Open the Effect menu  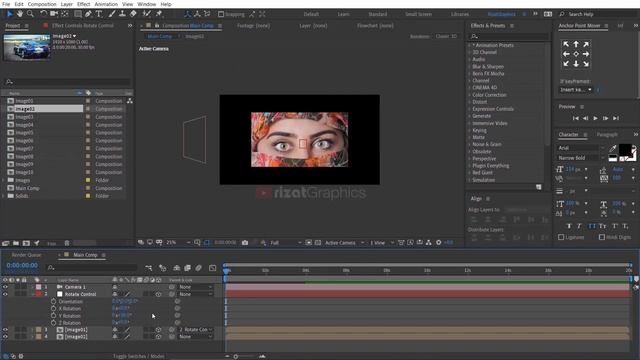pos(84,4)
